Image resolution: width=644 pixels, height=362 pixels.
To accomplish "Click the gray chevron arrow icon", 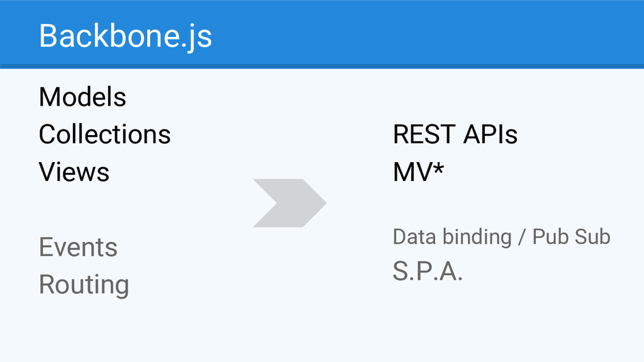I will tap(289, 203).
